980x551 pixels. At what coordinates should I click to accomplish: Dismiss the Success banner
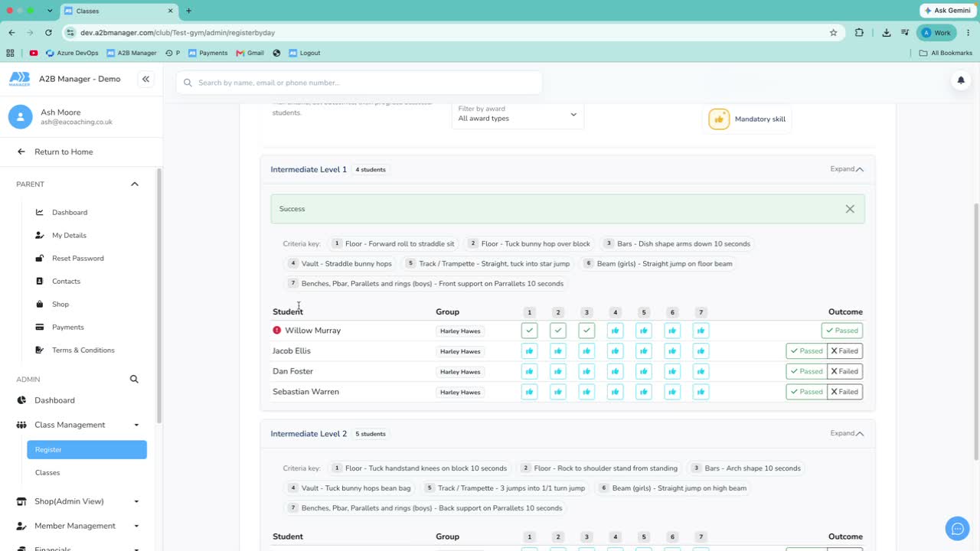[x=850, y=209]
